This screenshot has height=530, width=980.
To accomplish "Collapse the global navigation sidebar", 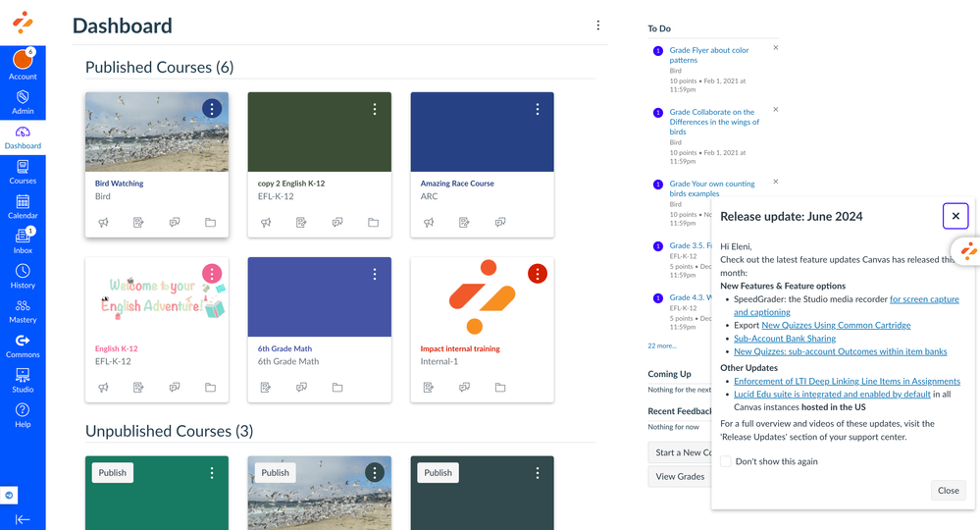I will point(23,519).
